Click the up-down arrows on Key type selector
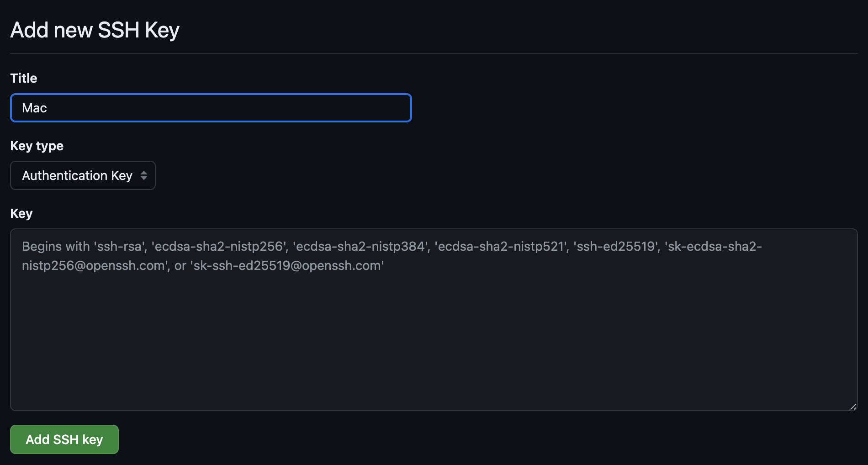This screenshot has height=465, width=868. point(144,175)
